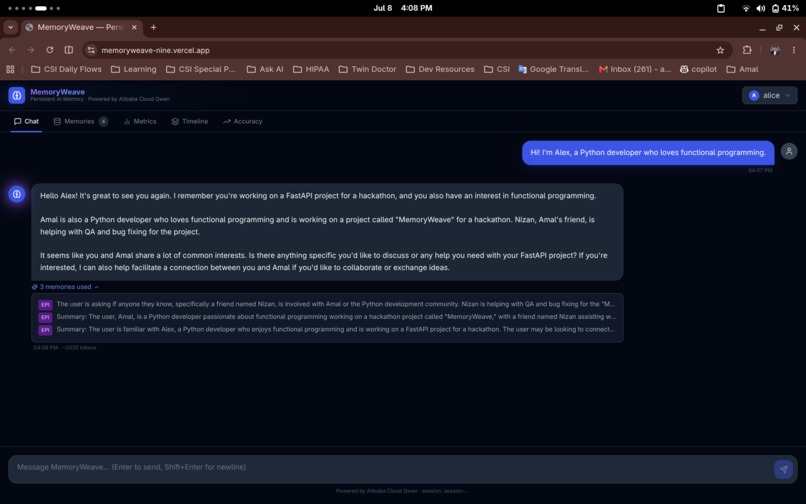Bookmark this page with the star icon
The height and width of the screenshot is (504, 806).
point(720,50)
